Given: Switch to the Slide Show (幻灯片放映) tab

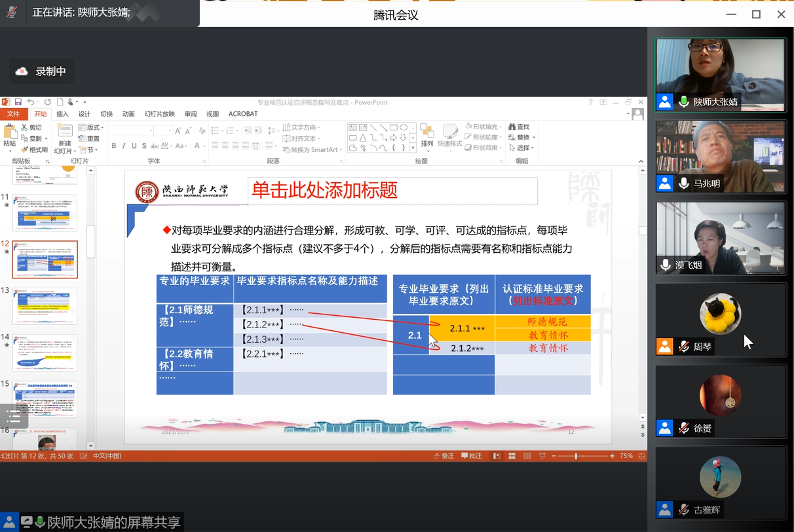Looking at the screenshot, I should tap(159, 114).
